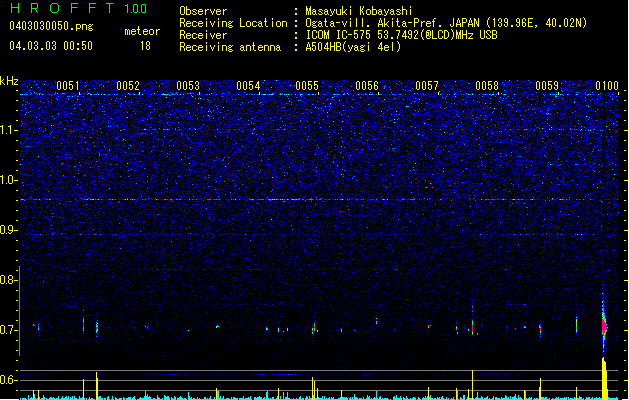Click the "Receiving Location" label
The height and width of the screenshot is (400, 629).
(x=233, y=23)
